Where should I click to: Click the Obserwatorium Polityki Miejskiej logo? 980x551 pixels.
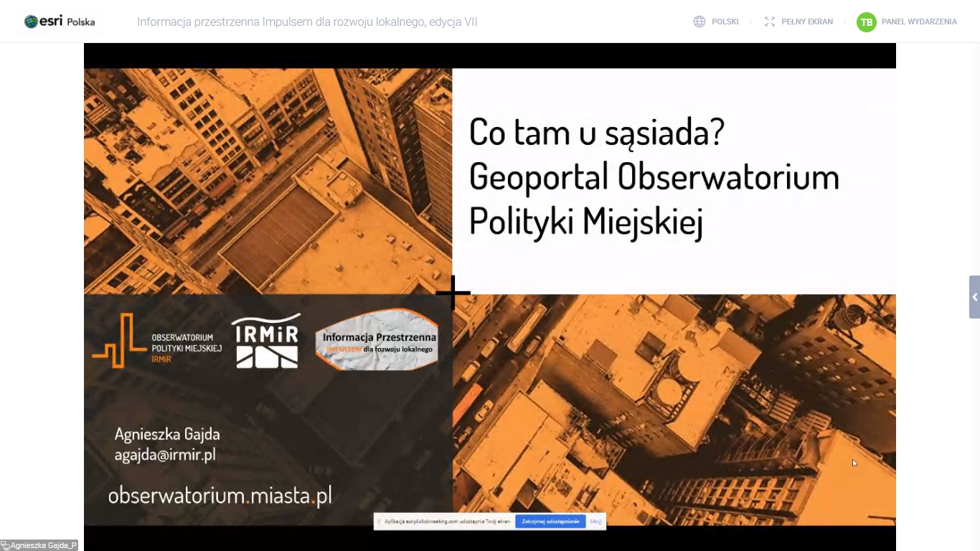coord(155,341)
